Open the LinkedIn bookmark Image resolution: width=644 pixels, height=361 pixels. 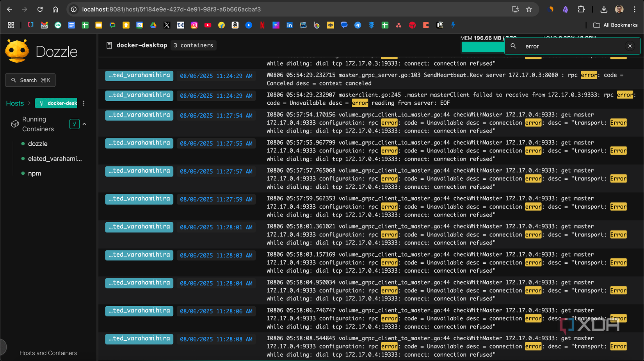pyautogui.click(x=290, y=25)
